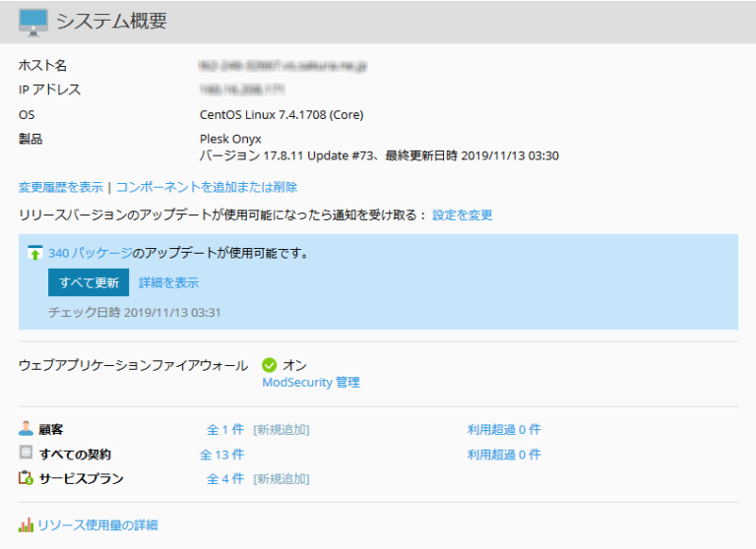Click the サービスプラン clipboard icon
Viewport: 756px width, 549px height.
[x=27, y=479]
